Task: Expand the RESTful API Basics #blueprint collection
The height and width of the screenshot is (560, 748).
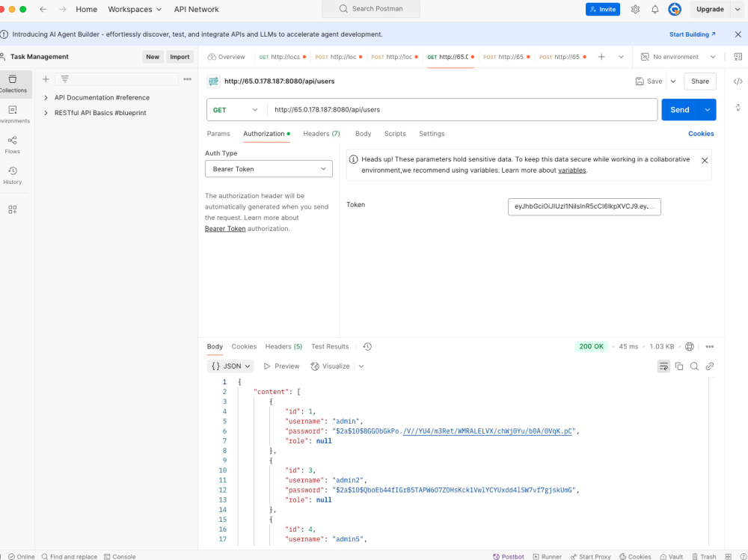Action: click(46, 113)
